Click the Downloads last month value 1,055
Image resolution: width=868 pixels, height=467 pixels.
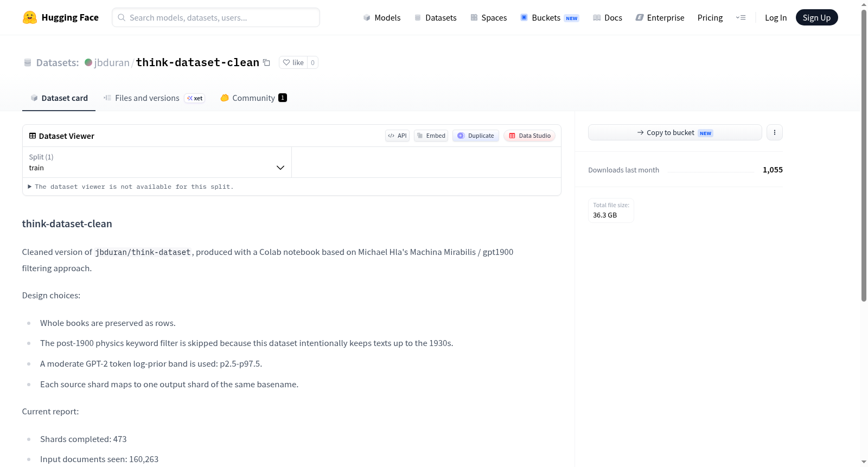pyautogui.click(x=773, y=170)
